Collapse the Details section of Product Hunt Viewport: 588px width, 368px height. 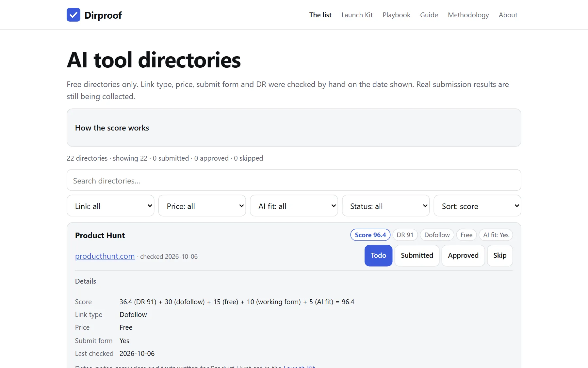point(86,281)
